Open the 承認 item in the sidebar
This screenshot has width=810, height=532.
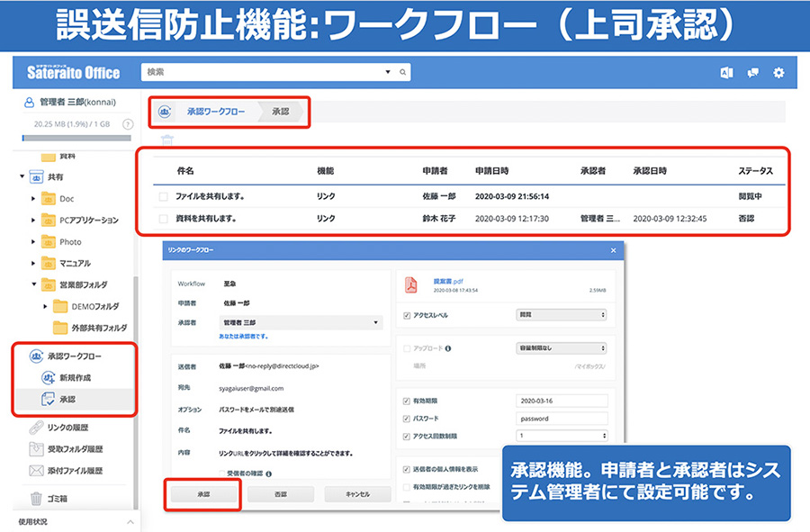coord(67,400)
